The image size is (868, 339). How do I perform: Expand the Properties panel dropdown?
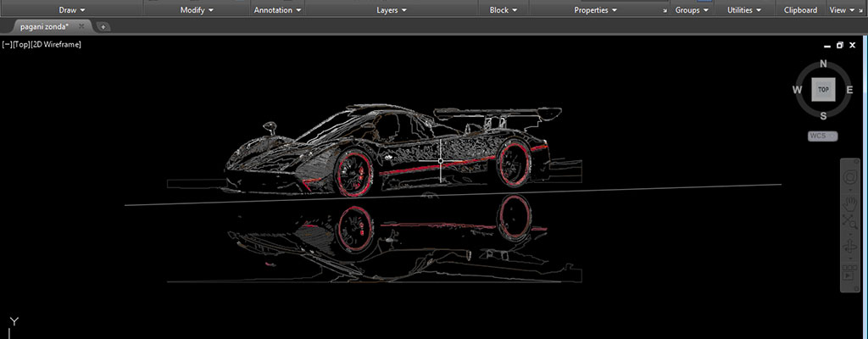point(596,10)
